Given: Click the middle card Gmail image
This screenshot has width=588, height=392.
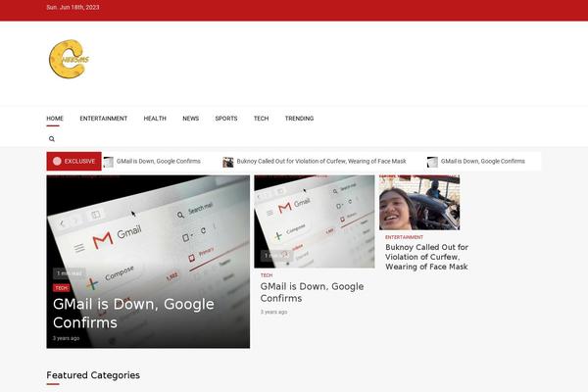Looking at the screenshot, I should [315, 221].
